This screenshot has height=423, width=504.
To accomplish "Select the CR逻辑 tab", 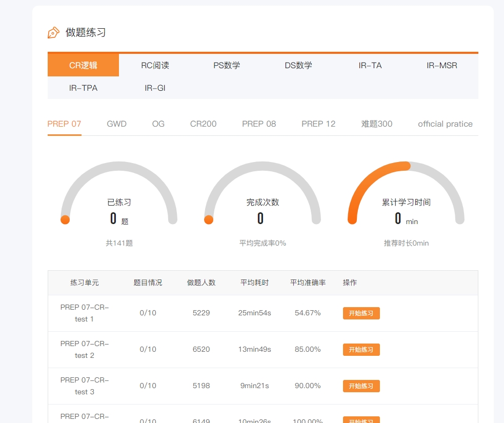I will point(83,65).
